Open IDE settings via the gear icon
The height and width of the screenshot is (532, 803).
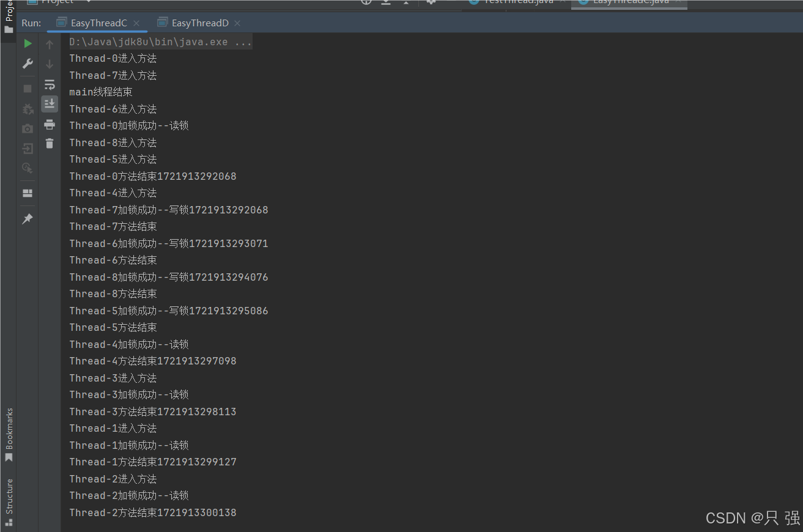coord(430,2)
